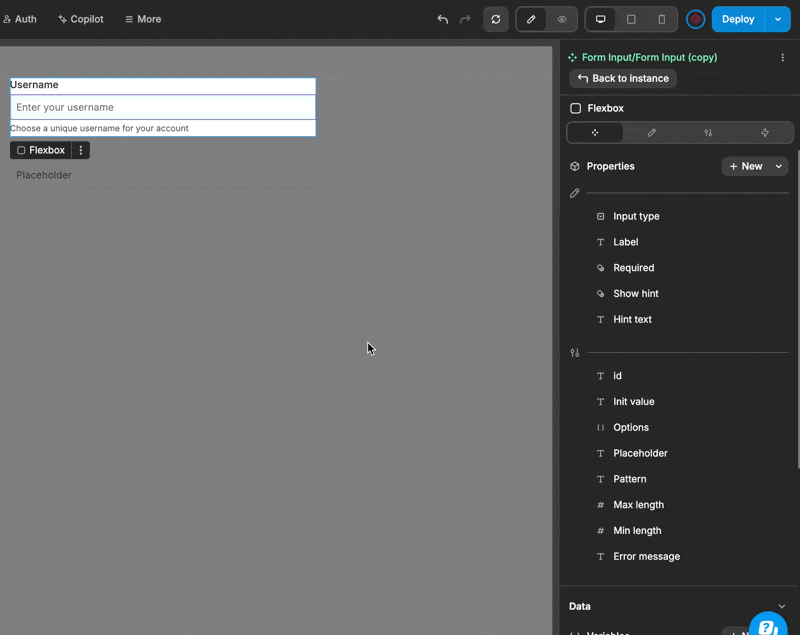
Task: Switch to desktop viewport icon
Action: [x=600, y=19]
